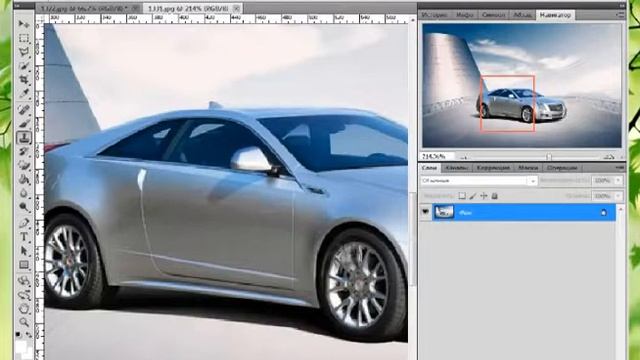
Task: Toggle lock image pixels brush icon
Action: point(473,196)
